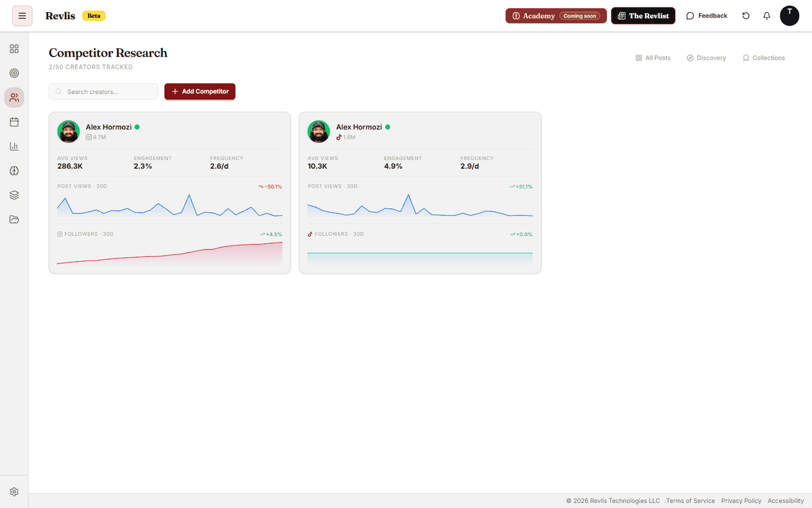
Task: Switch to the Discovery tab
Action: pos(706,58)
